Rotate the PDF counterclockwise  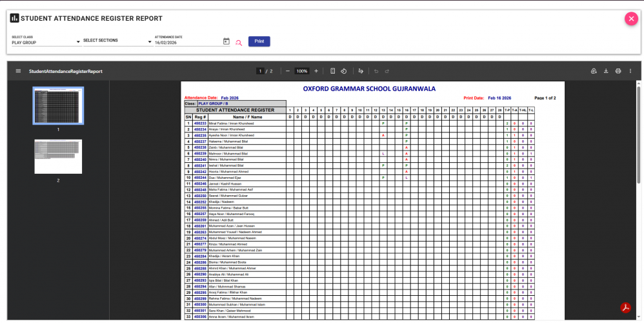point(344,71)
